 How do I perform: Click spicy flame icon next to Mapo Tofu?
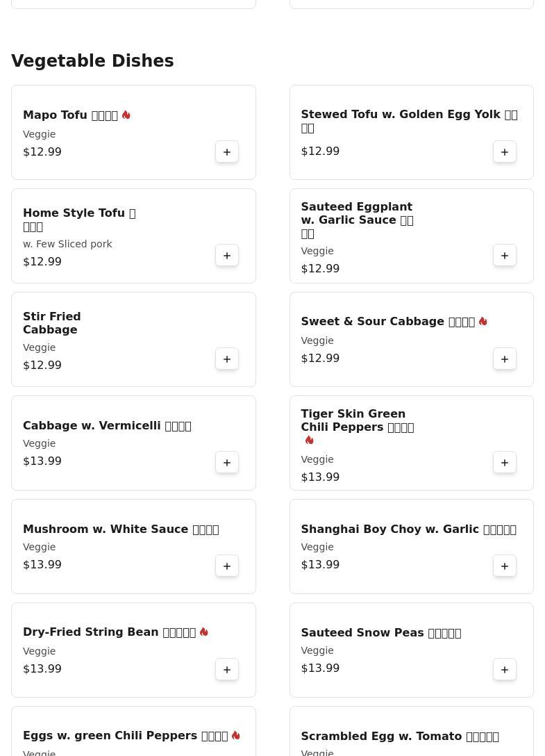click(126, 115)
